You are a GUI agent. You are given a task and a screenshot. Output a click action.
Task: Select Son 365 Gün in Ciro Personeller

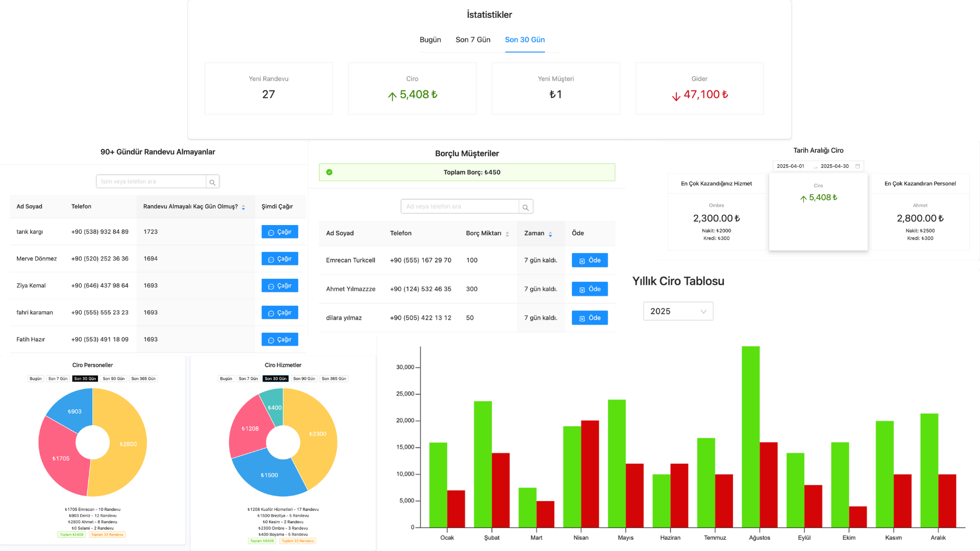[143, 379]
